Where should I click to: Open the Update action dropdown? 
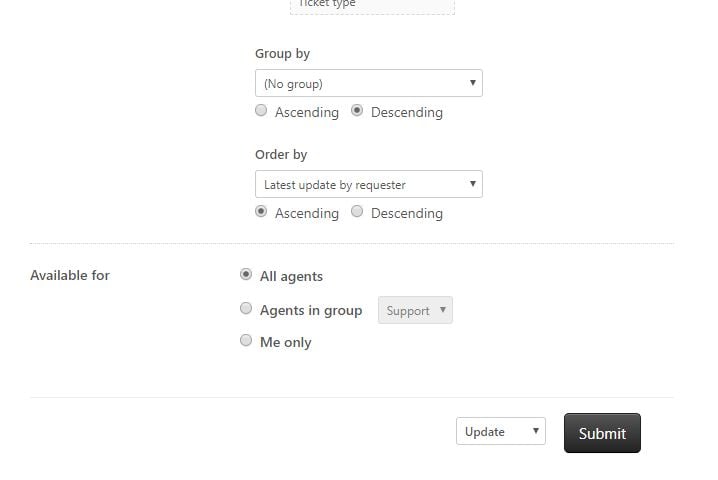pyautogui.click(x=500, y=431)
